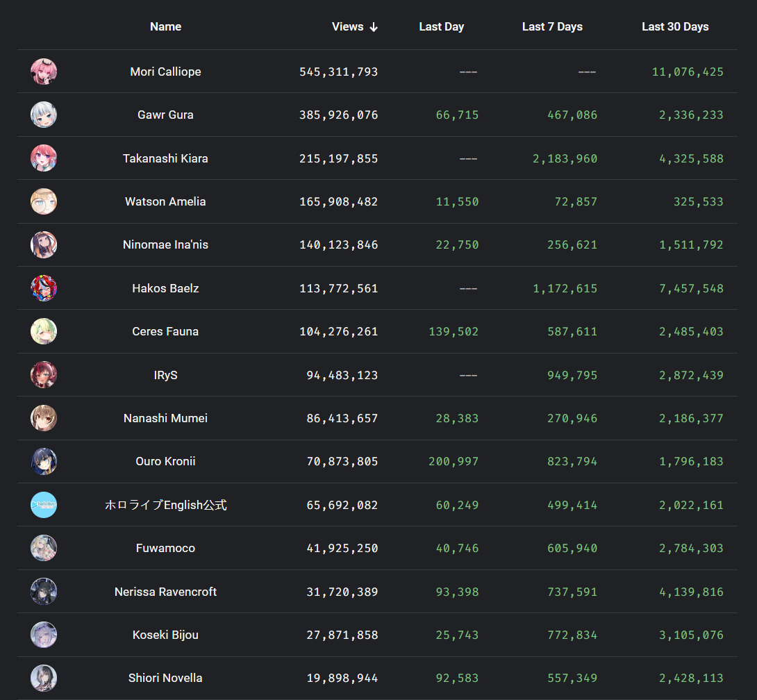The image size is (757, 700).
Task: Open the Koseki Bijou name link
Action: (x=165, y=635)
